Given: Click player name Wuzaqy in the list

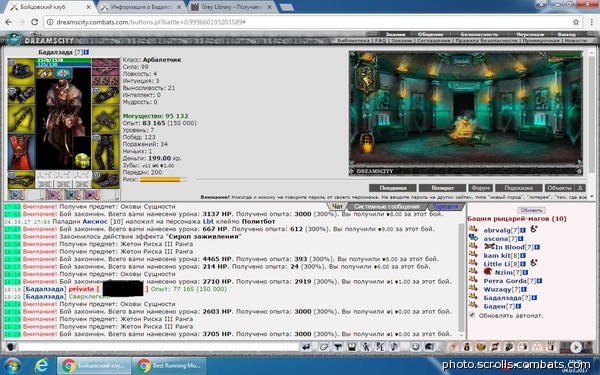Looking at the screenshot, I should click(497, 289).
